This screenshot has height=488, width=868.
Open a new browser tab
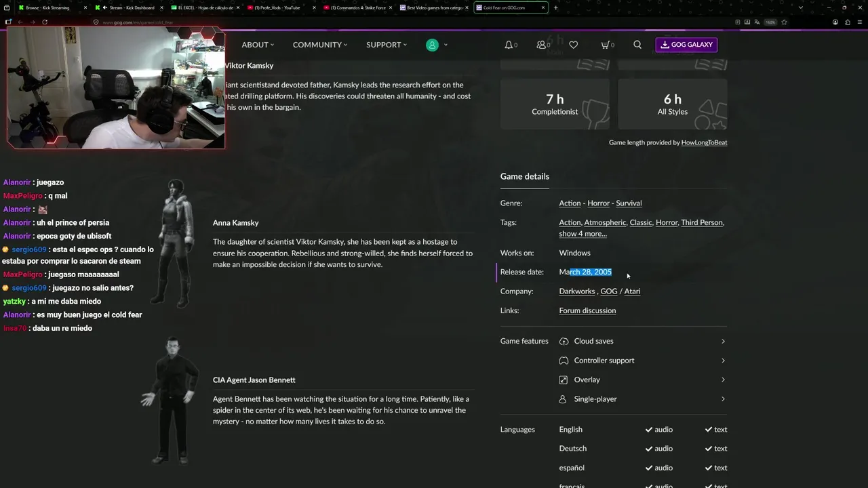[x=556, y=7]
